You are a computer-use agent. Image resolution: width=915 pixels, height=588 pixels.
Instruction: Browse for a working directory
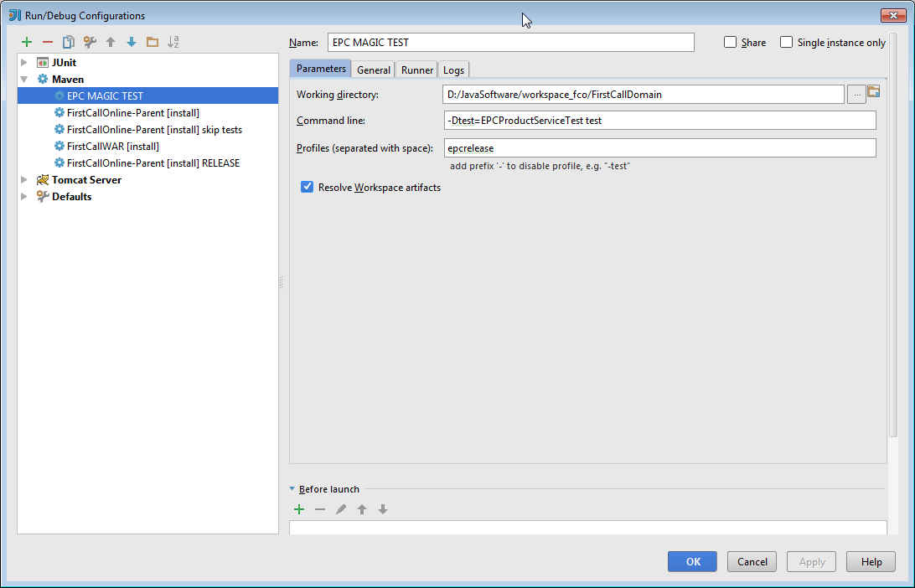(856, 94)
